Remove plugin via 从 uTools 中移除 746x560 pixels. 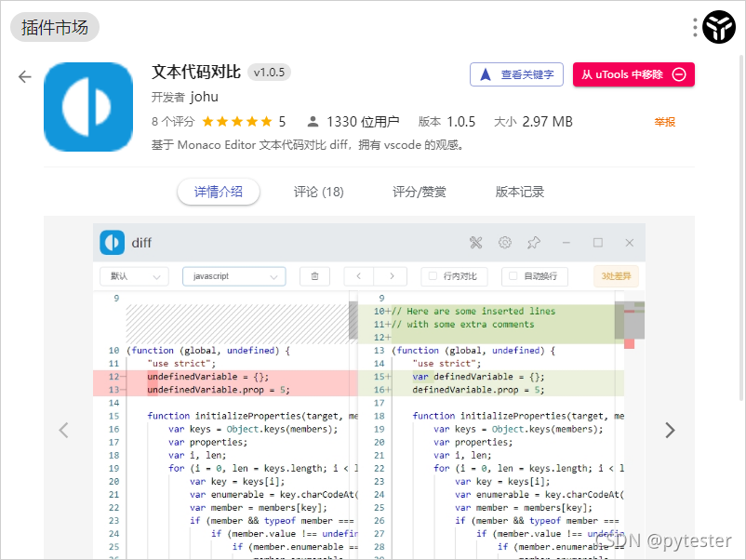pyautogui.click(x=633, y=74)
